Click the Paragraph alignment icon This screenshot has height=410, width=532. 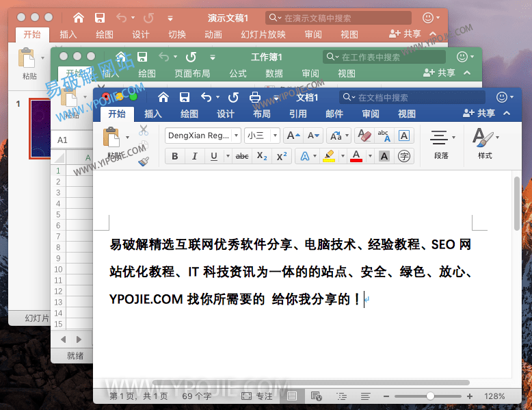(439, 137)
